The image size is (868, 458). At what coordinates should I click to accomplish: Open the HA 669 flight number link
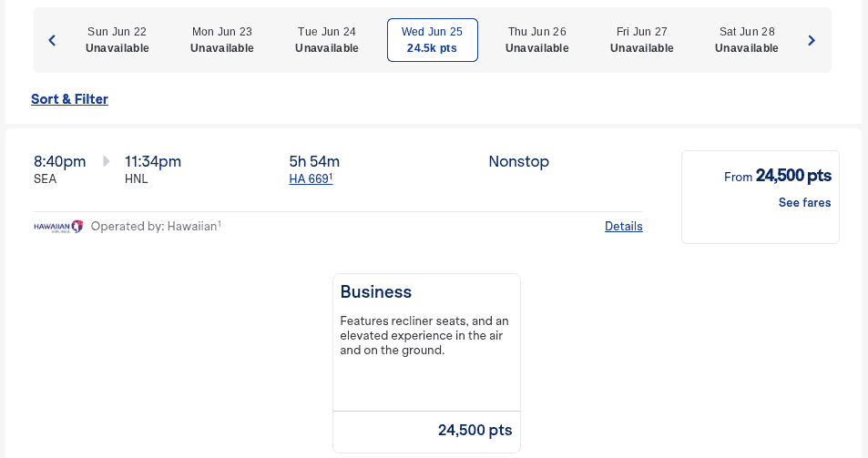310,179
